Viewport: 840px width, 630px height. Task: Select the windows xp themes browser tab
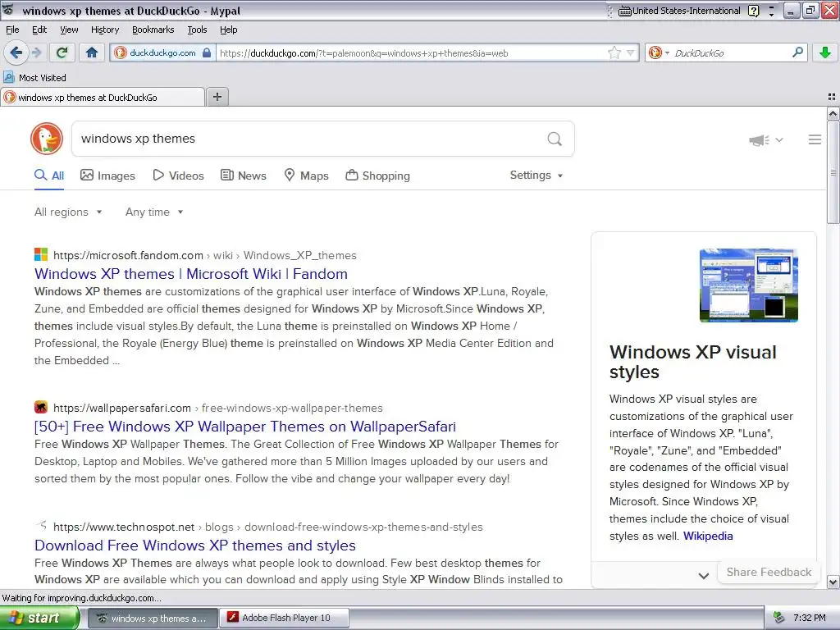tap(103, 97)
